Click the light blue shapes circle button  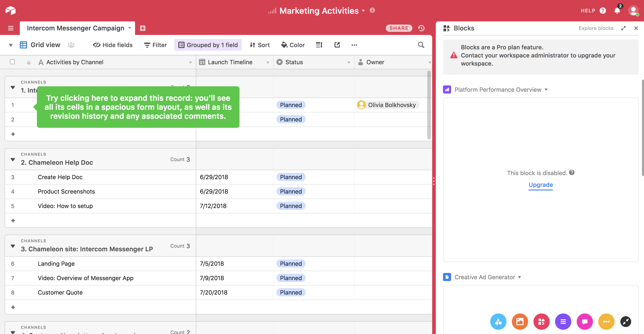(x=498, y=321)
